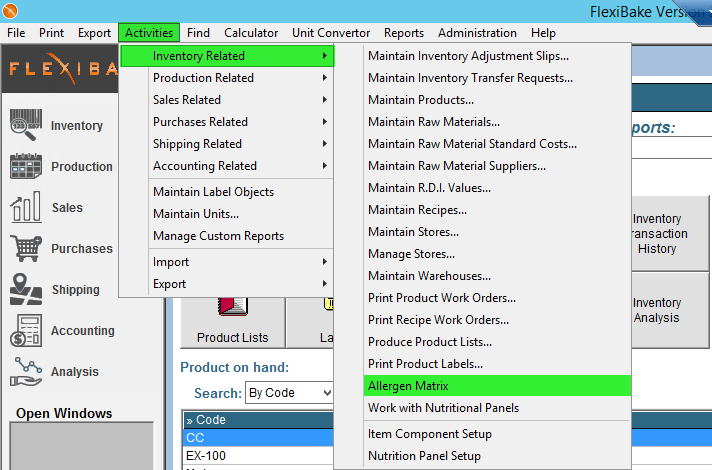
Task: Select the CC product row
Action: tap(258, 437)
